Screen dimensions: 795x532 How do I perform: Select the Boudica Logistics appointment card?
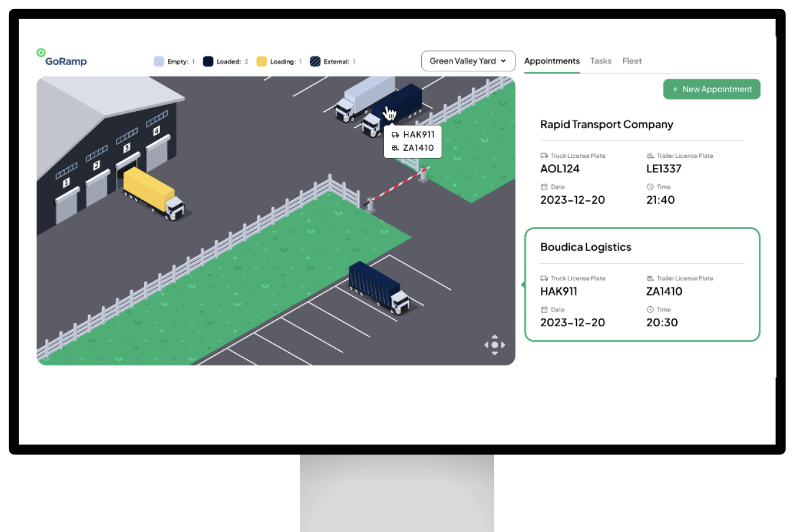click(643, 284)
